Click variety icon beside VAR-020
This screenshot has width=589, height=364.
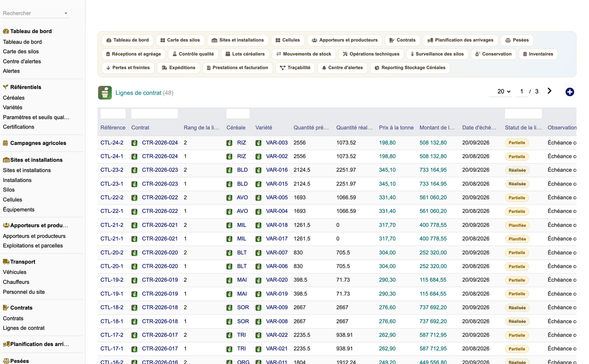258,280
